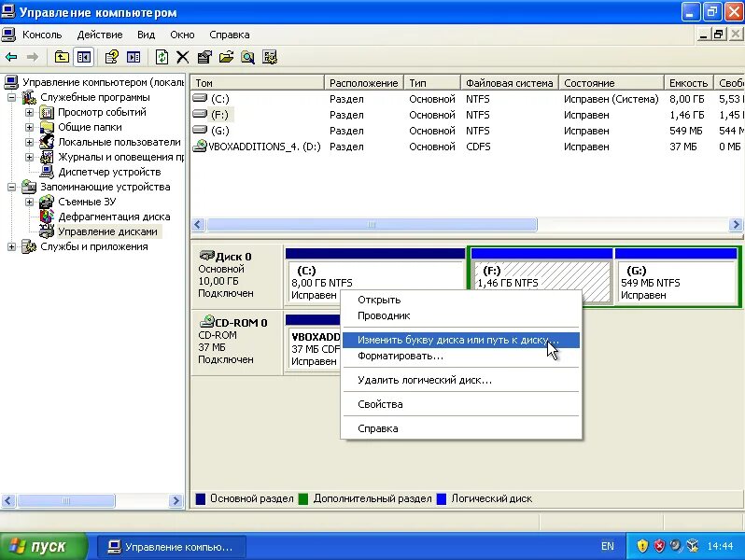The width and height of the screenshot is (745, 560).
Task: Expand Журналы и оповещения tree node
Action: pos(30,157)
